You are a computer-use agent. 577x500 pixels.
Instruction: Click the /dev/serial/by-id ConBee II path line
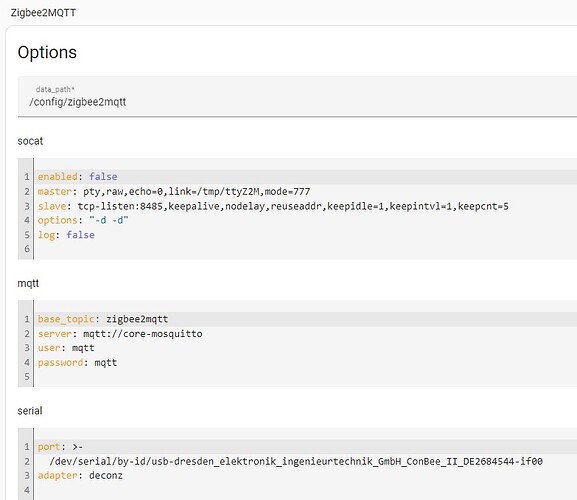tap(296, 461)
